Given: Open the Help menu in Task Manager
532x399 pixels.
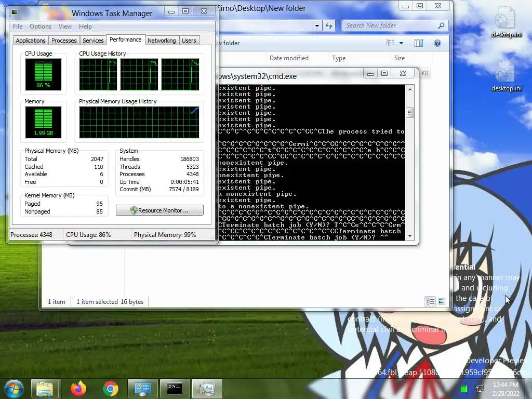Looking at the screenshot, I should click(x=85, y=26).
